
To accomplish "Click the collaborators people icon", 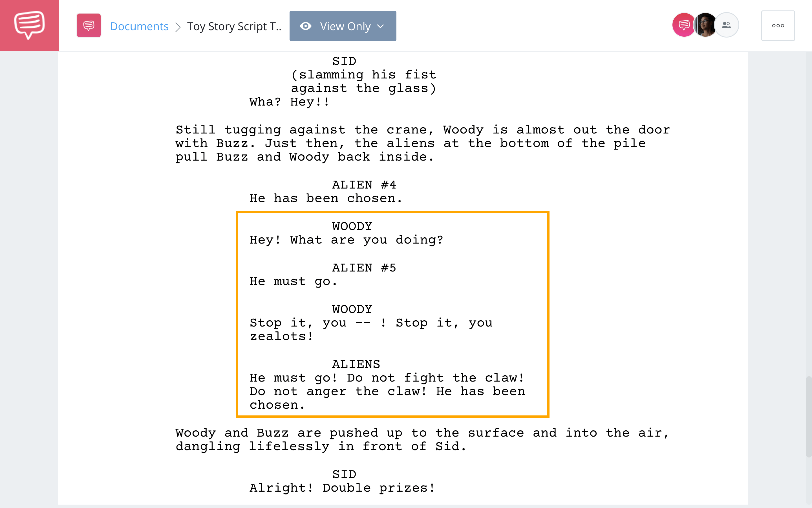I will 727,25.
